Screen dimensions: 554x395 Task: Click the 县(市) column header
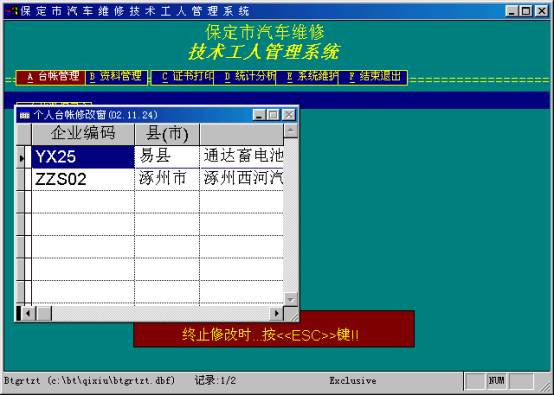coord(167,134)
